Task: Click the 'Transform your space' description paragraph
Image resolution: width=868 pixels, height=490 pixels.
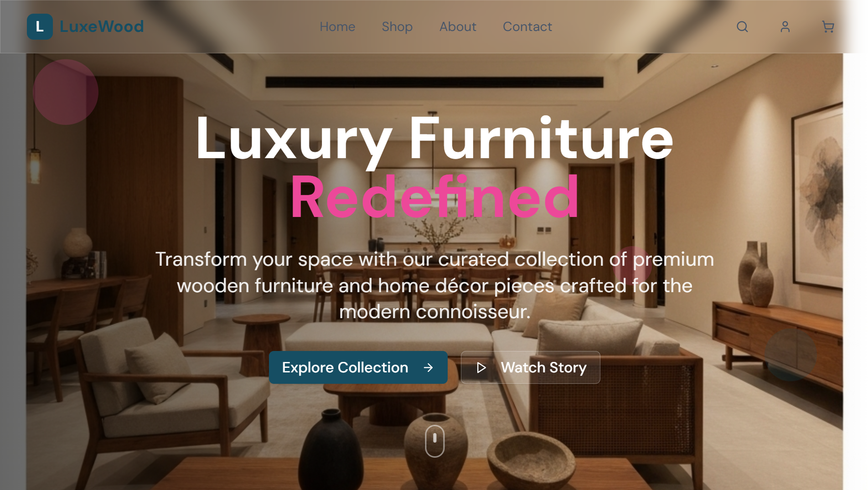Action: [434, 286]
